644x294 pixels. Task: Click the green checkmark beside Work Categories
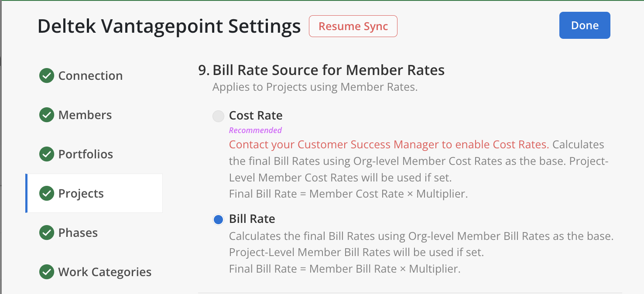(x=47, y=272)
